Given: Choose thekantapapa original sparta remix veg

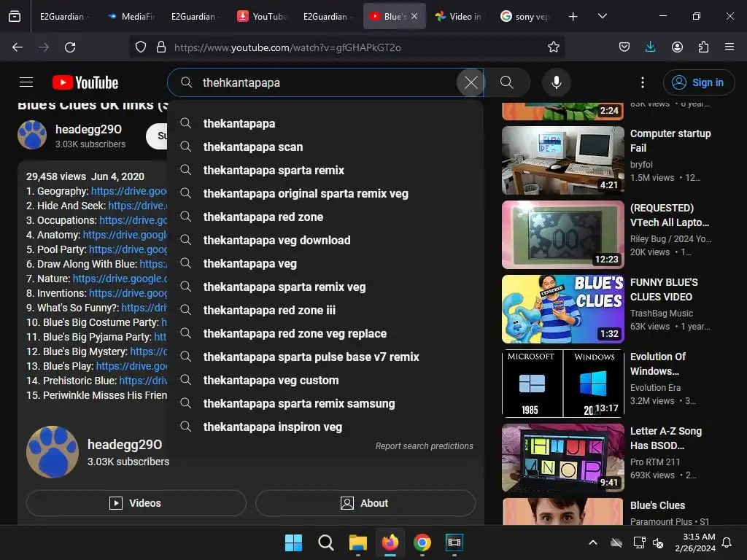Looking at the screenshot, I should (x=325, y=193).
